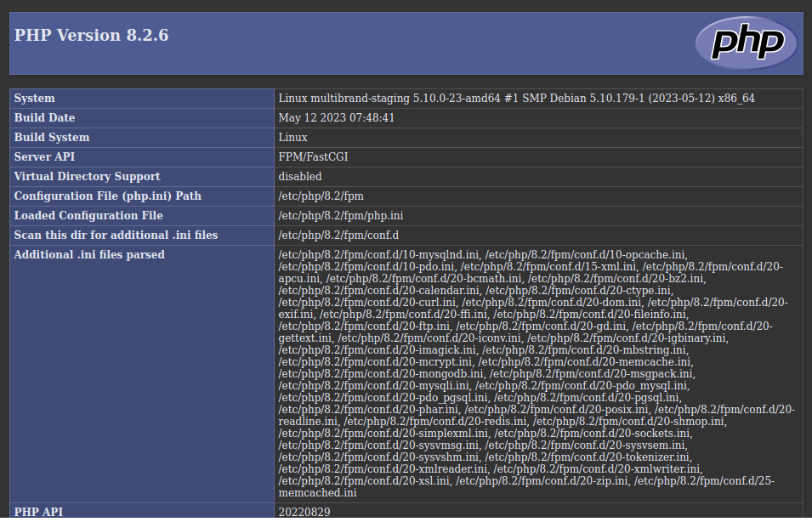Click the /etc/php/8.2/fpm/php.ini value
812x522 pixels.
[341, 215]
